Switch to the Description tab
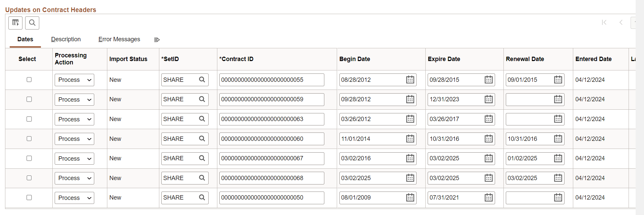Image resolution: width=644 pixels, height=215 pixels. (x=66, y=39)
